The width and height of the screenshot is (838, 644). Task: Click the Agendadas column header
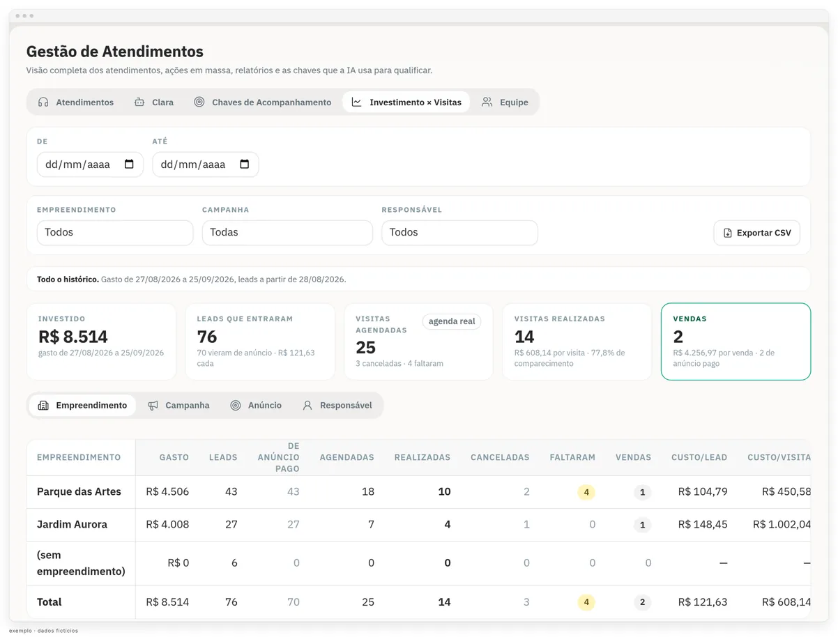coord(347,458)
